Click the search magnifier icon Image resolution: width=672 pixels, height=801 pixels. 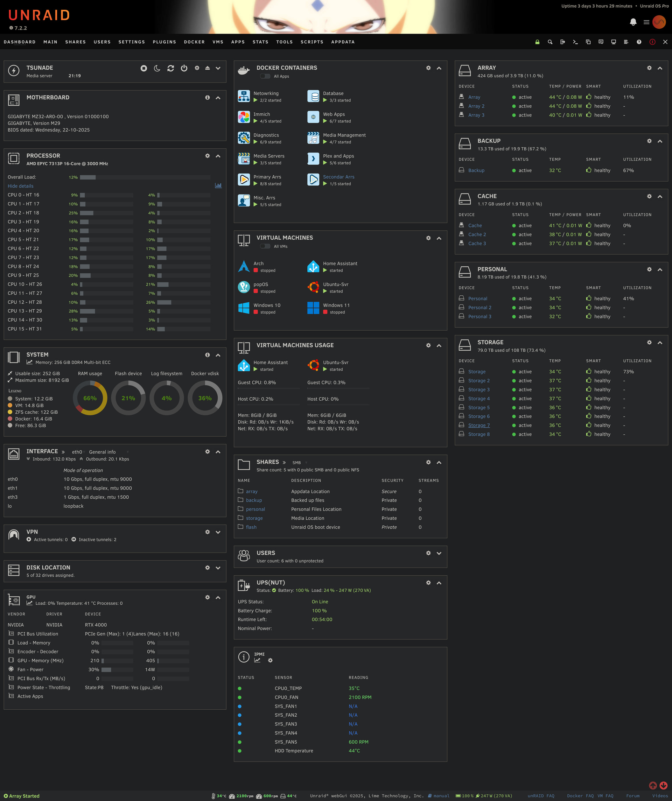[550, 42]
